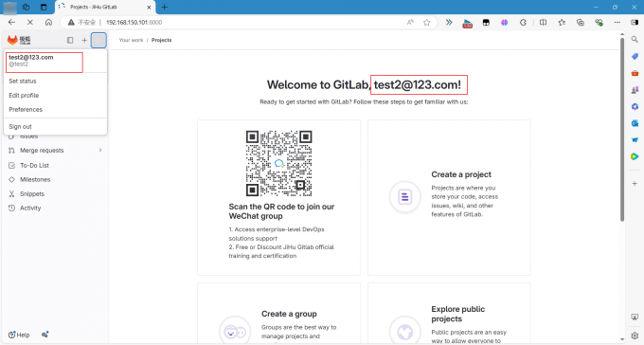Open the Explore public projects card

(449, 314)
